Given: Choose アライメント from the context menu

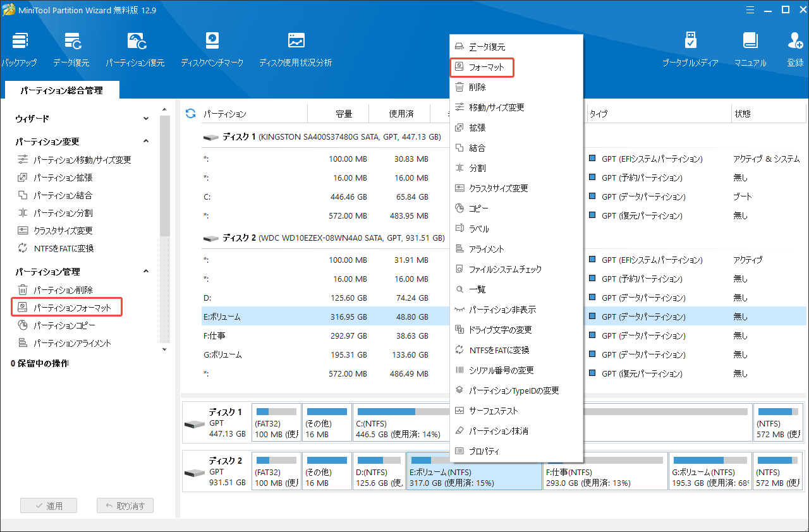Looking at the screenshot, I should pyautogui.click(x=516, y=249).
